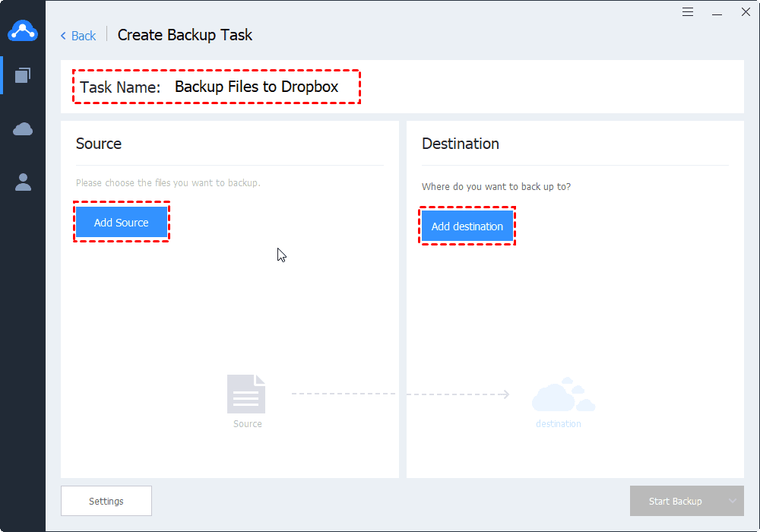Click the Source document illustration icon

click(x=246, y=394)
